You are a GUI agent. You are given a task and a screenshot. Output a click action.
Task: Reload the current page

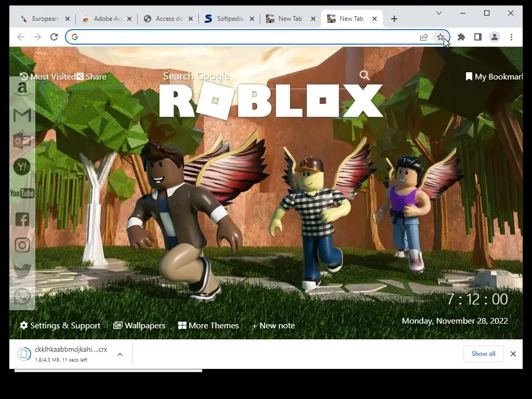pyautogui.click(x=54, y=37)
